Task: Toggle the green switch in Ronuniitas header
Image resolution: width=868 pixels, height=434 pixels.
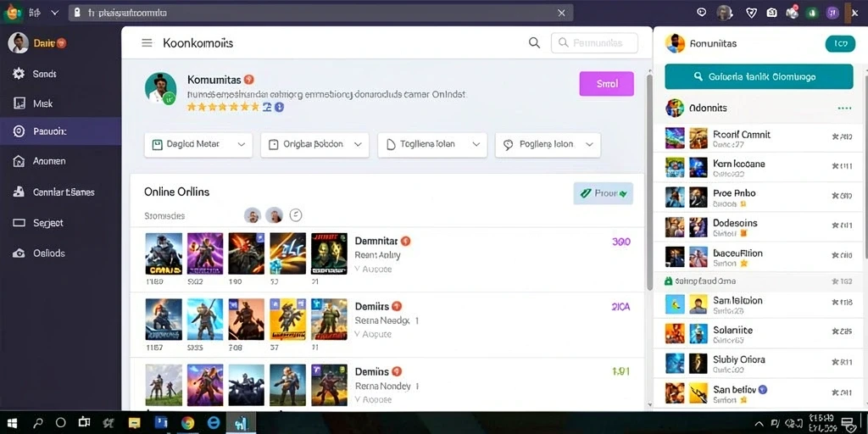Action: tap(840, 44)
